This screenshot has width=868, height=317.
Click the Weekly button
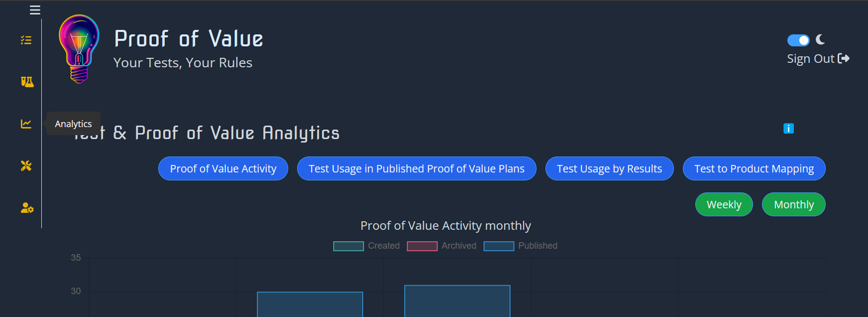[x=724, y=204]
